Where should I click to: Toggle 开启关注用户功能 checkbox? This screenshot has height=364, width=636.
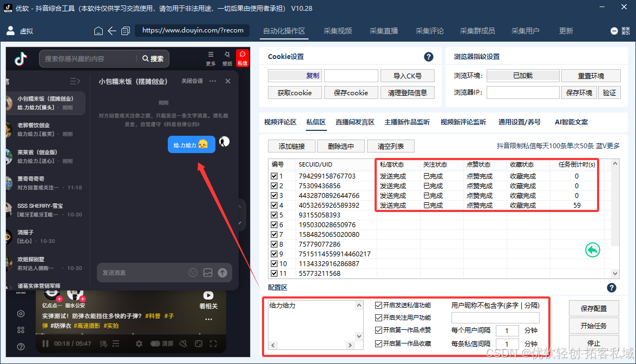pyautogui.click(x=378, y=318)
